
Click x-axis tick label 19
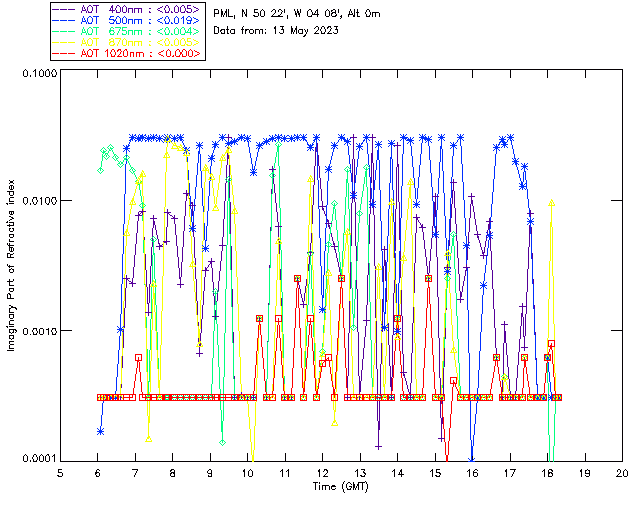pos(585,473)
